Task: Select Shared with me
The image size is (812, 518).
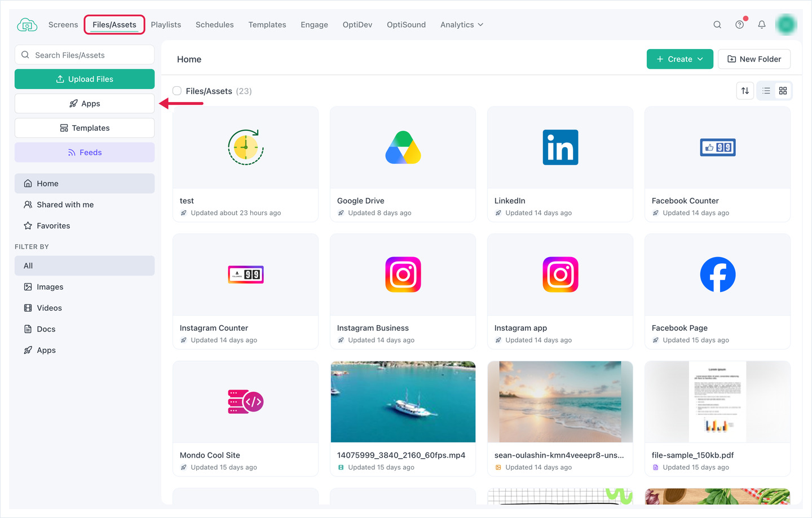Action: [85, 205]
